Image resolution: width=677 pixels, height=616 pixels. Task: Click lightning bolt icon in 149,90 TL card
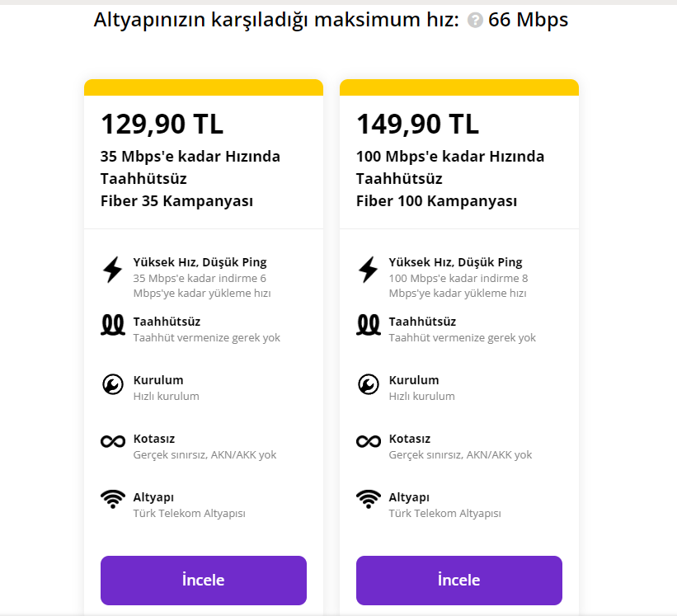point(368,269)
